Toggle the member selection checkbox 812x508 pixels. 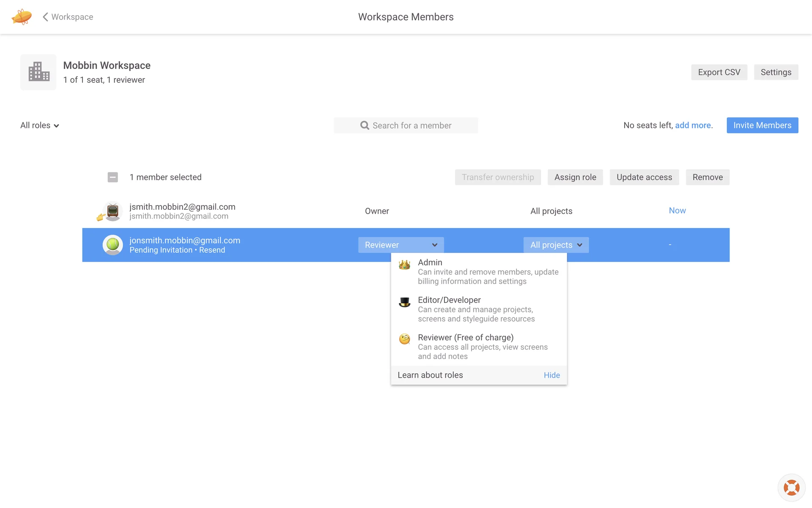112,177
